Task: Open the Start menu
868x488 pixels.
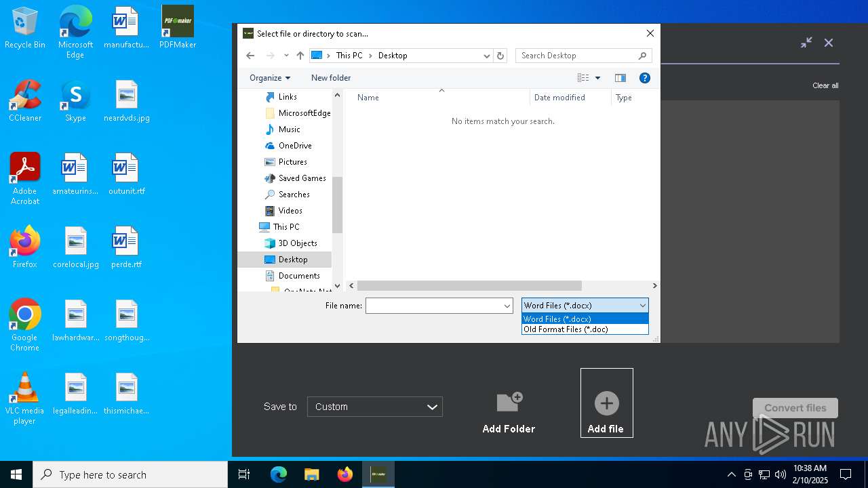Action: tap(16, 474)
